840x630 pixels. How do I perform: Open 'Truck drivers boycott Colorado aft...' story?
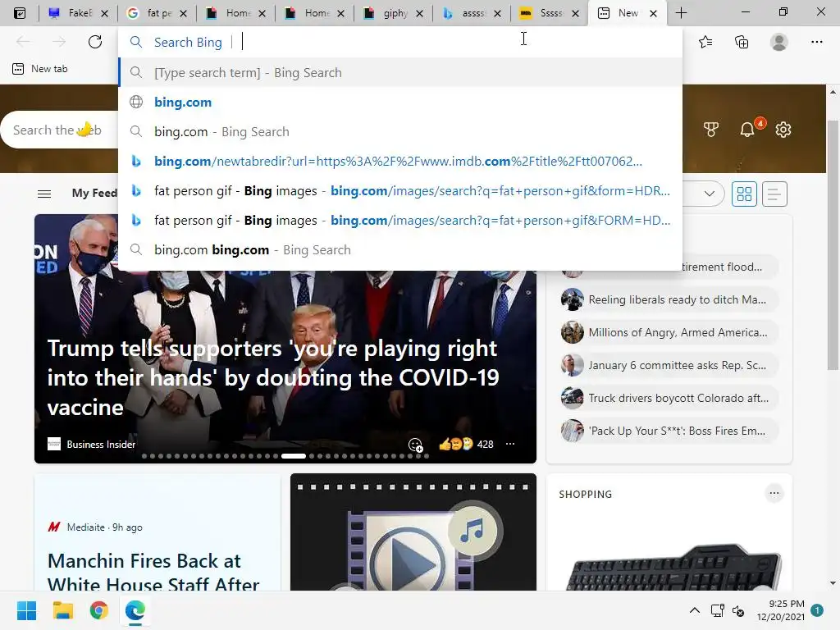668,398
